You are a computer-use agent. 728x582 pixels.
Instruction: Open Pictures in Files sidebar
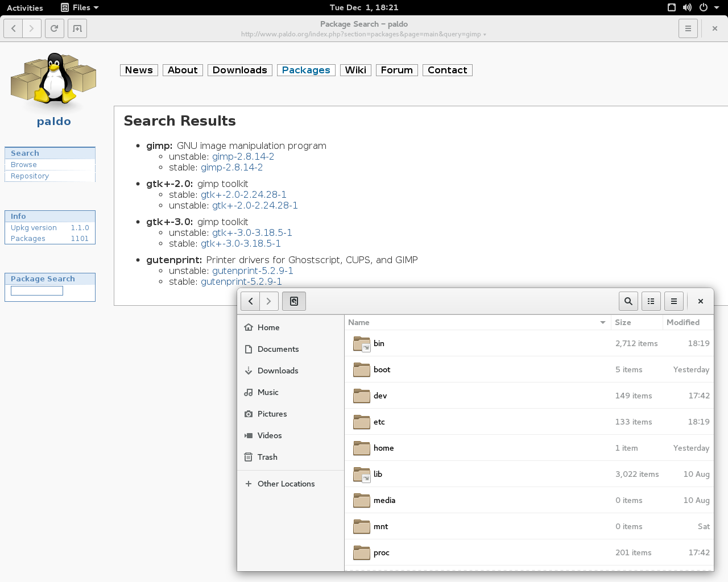(x=291, y=414)
